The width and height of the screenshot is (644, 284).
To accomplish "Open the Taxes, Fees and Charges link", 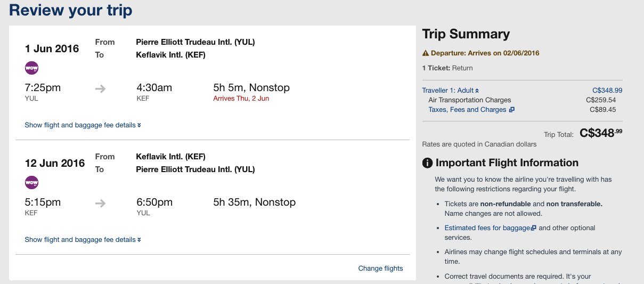I will [x=468, y=110].
